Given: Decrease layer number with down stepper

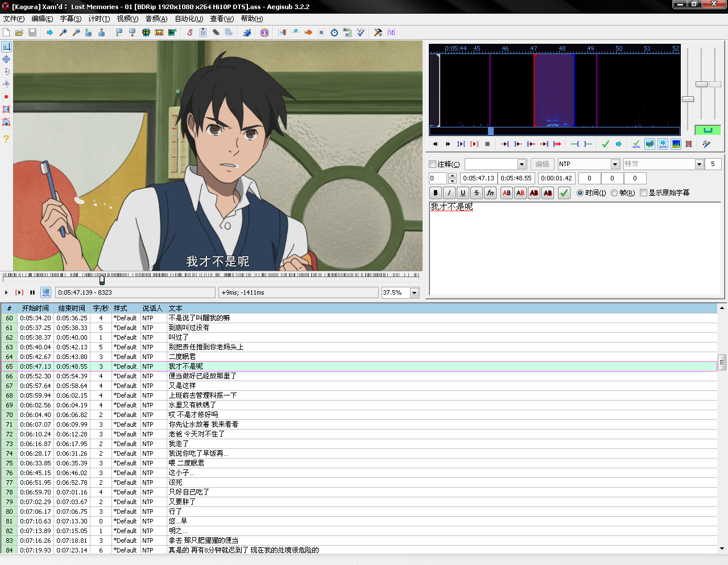Looking at the screenshot, I should (452, 181).
